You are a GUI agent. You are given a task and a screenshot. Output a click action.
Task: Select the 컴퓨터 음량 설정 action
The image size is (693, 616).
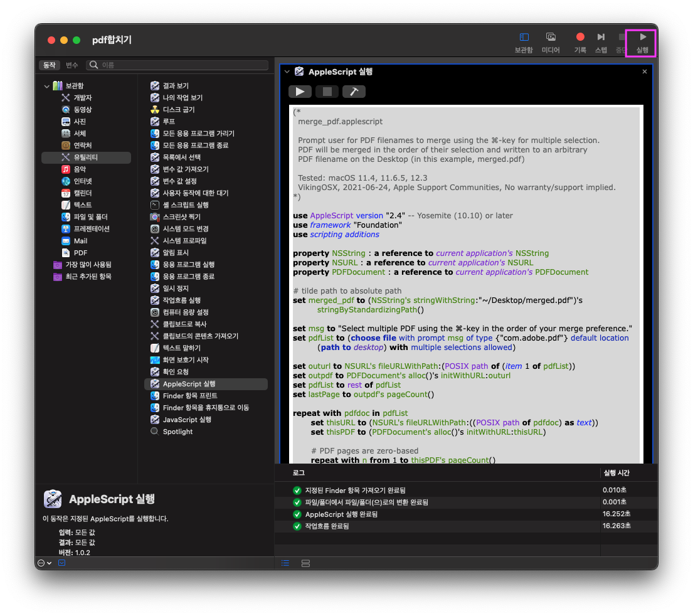(186, 312)
